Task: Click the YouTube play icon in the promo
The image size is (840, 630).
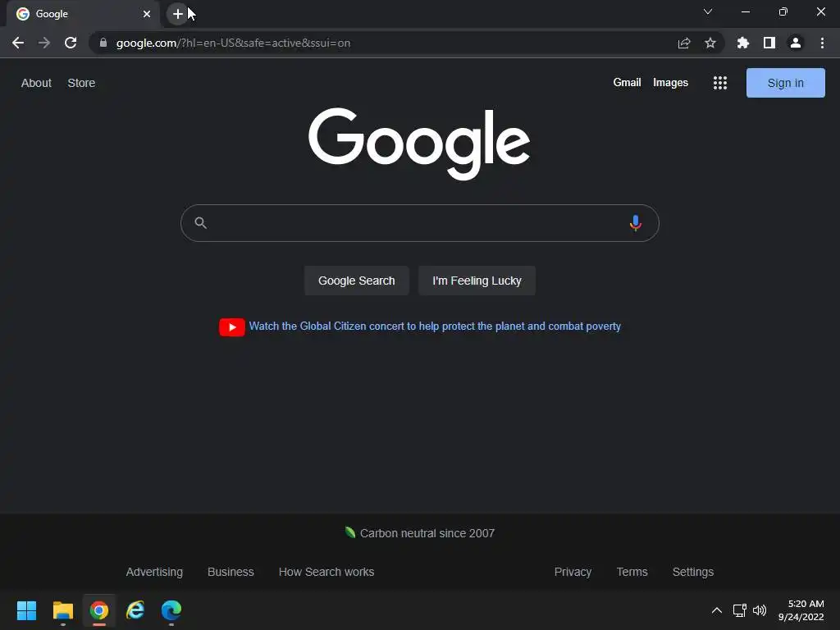Action: 232,326
